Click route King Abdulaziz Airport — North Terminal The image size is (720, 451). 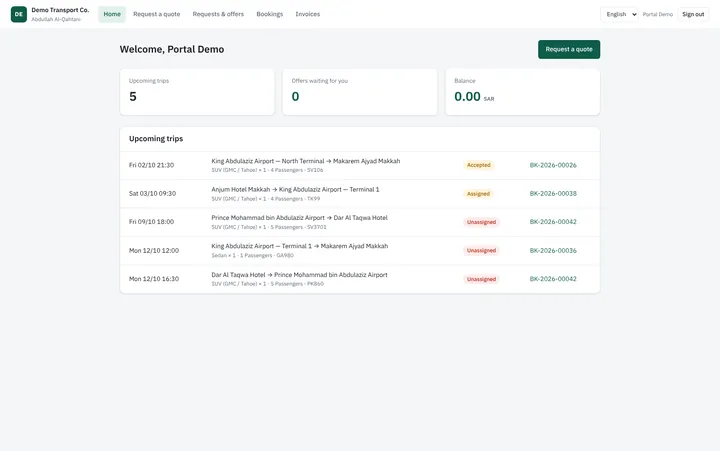[306, 161]
